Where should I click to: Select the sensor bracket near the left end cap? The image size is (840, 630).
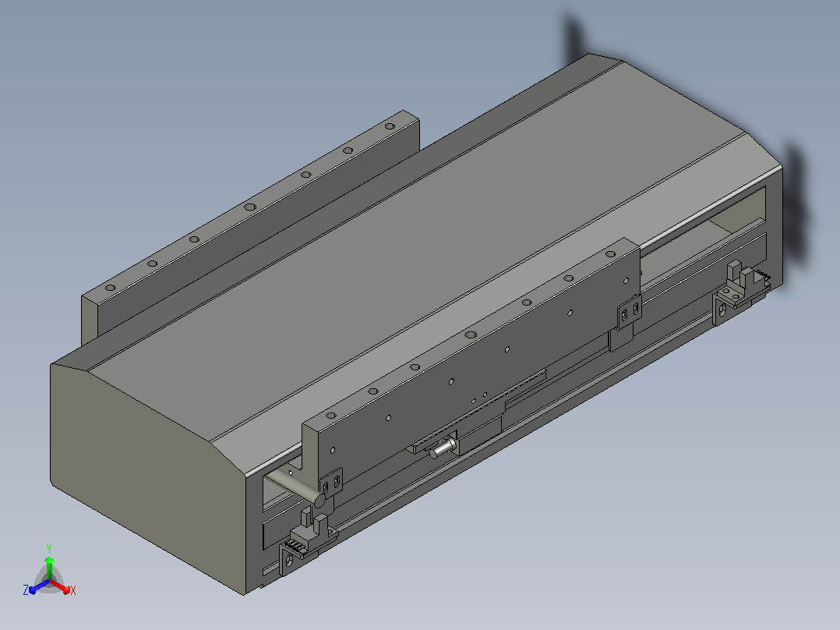[307, 542]
